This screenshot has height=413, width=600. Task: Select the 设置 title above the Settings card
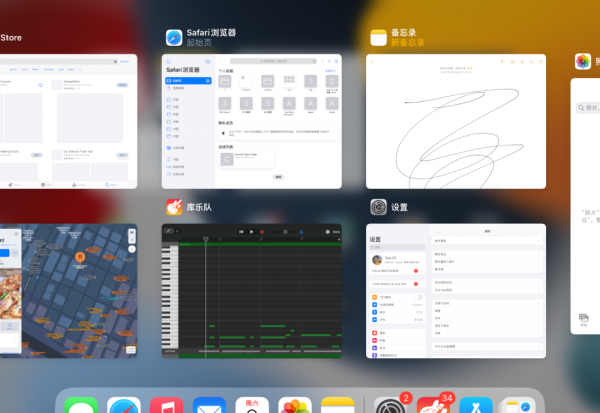pos(399,207)
